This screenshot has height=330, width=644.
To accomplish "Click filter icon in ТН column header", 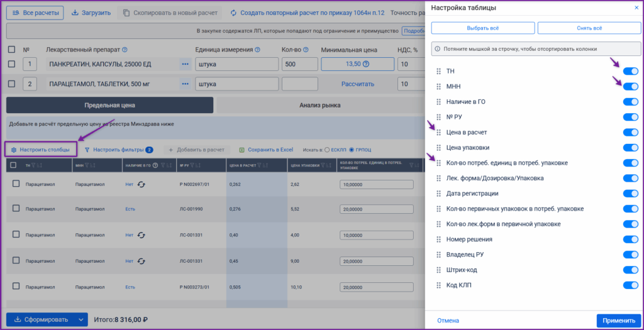I will pyautogui.click(x=34, y=165).
